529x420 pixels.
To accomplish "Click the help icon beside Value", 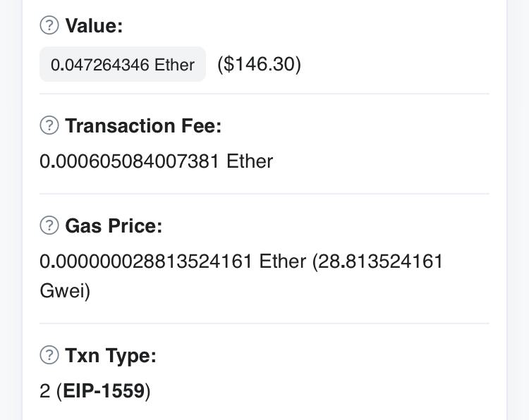I will (x=49, y=25).
